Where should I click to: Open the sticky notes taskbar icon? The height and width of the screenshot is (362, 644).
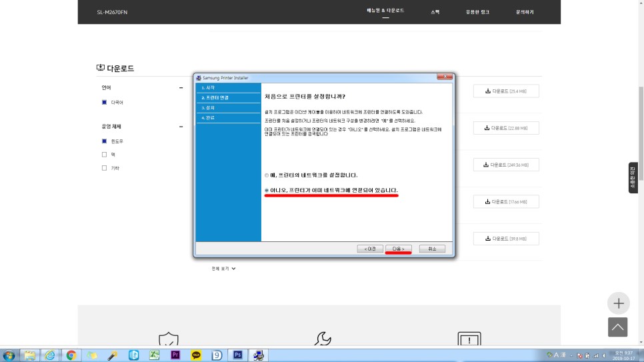click(92, 355)
